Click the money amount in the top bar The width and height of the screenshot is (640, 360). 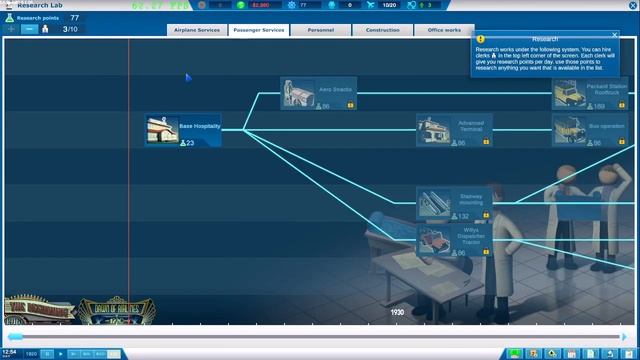tap(260, 5)
